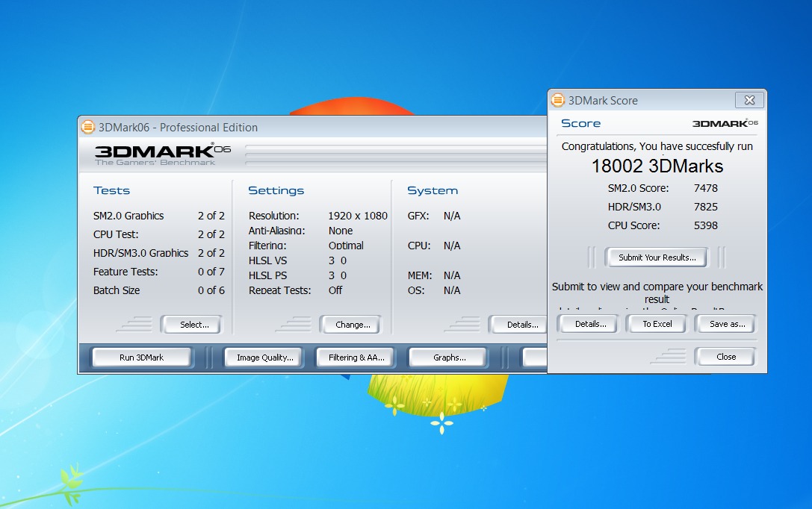Click the CPU Test: 2 of 2 count
812x509 pixels.
pos(211,234)
